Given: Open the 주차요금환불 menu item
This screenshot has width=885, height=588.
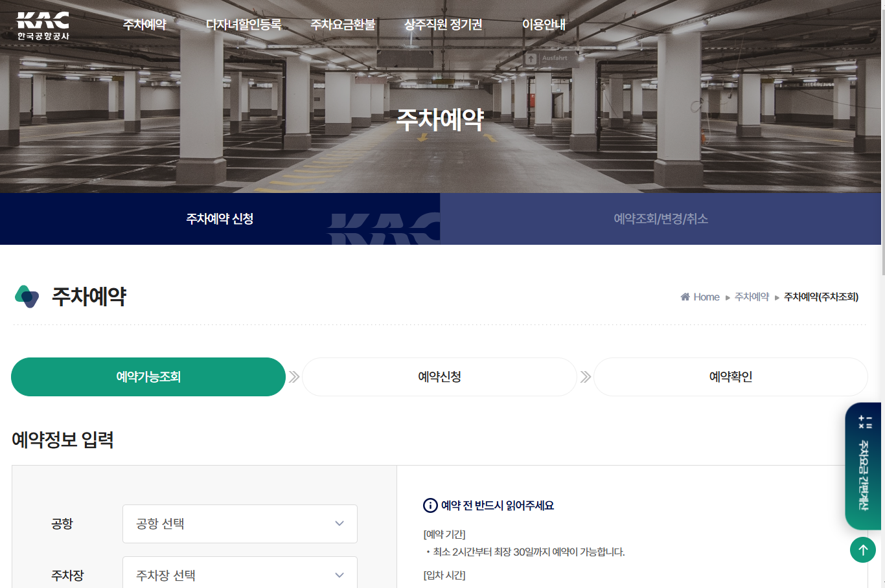Looking at the screenshot, I should coord(343,25).
